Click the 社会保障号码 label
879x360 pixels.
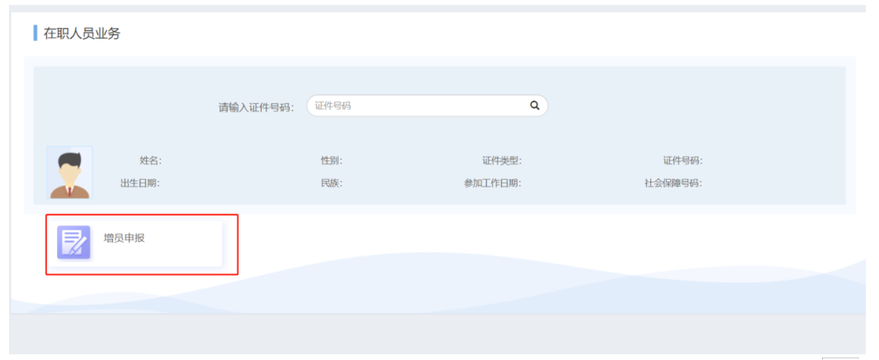coord(674,183)
